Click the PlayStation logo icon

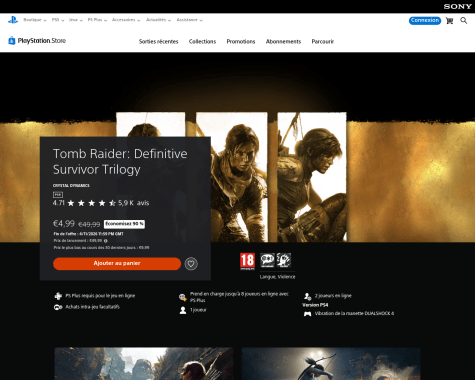coord(13,20)
